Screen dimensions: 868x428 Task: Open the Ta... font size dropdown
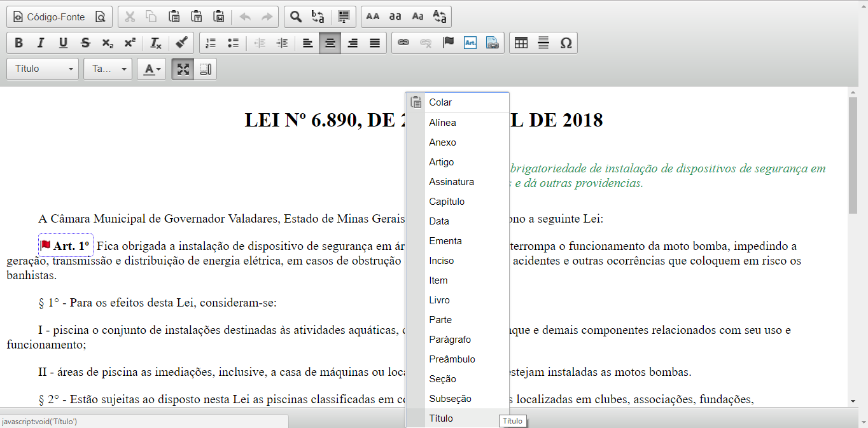[x=108, y=69]
